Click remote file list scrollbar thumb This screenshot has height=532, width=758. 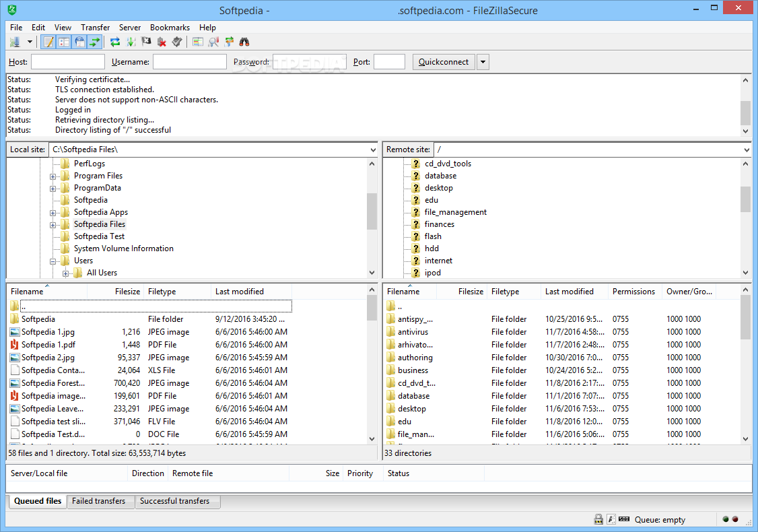pos(745,317)
